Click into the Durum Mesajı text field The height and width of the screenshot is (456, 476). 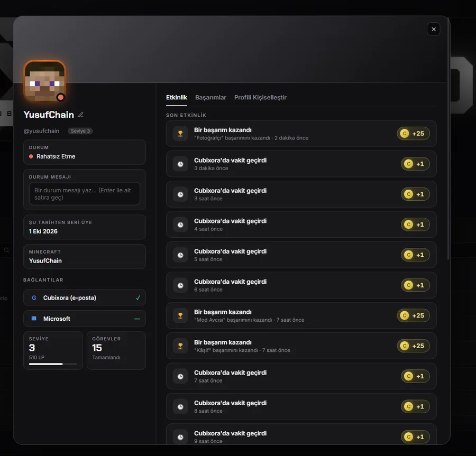pyautogui.click(x=85, y=194)
